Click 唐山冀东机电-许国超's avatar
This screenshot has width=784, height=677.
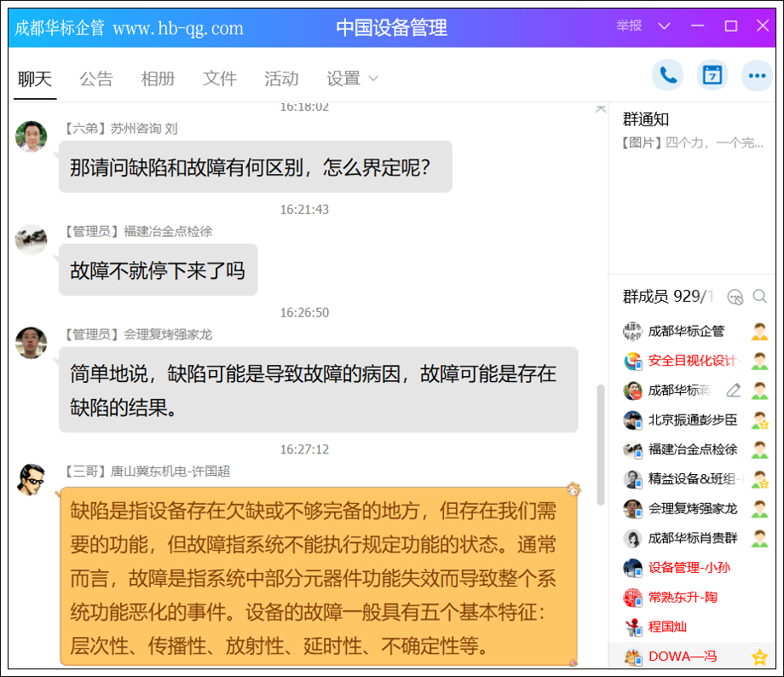[x=32, y=479]
